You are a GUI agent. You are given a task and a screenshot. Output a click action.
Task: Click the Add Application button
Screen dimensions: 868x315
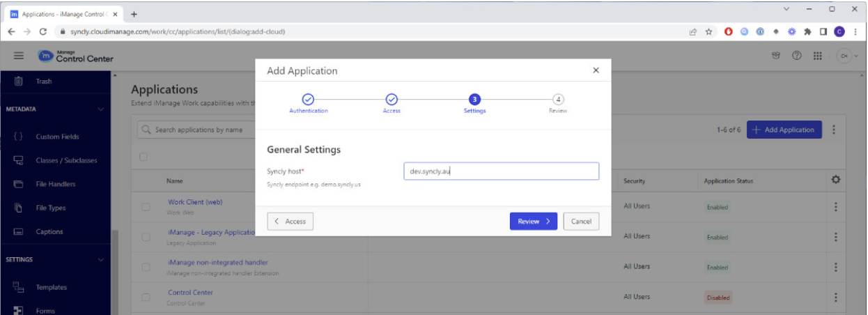(x=784, y=130)
